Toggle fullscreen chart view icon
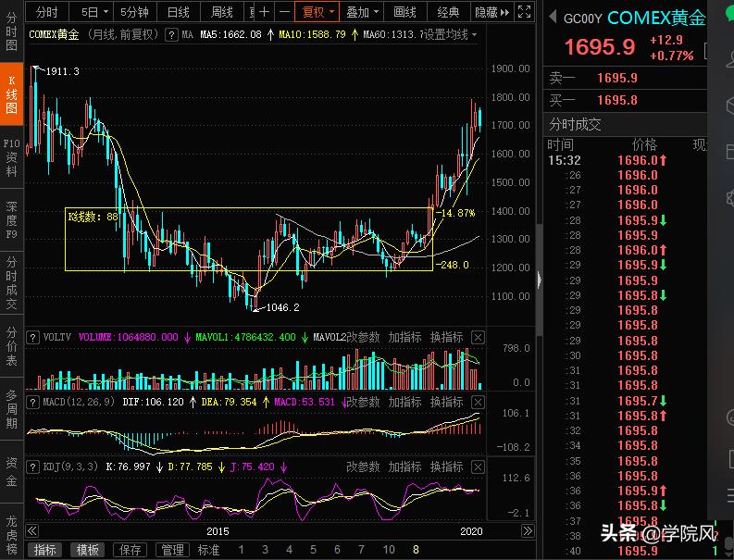This screenshot has width=734, height=560. coord(524,12)
